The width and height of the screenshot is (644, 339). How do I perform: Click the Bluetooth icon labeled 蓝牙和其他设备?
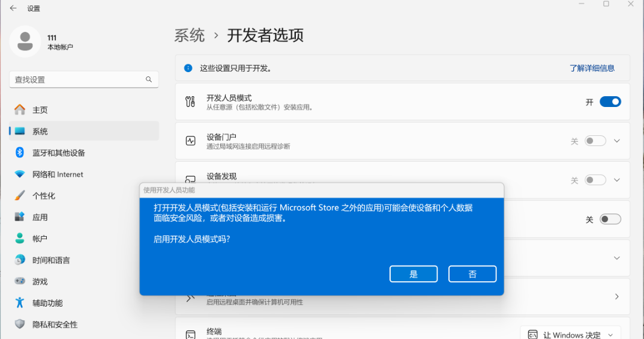pyautogui.click(x=20, y=153)
